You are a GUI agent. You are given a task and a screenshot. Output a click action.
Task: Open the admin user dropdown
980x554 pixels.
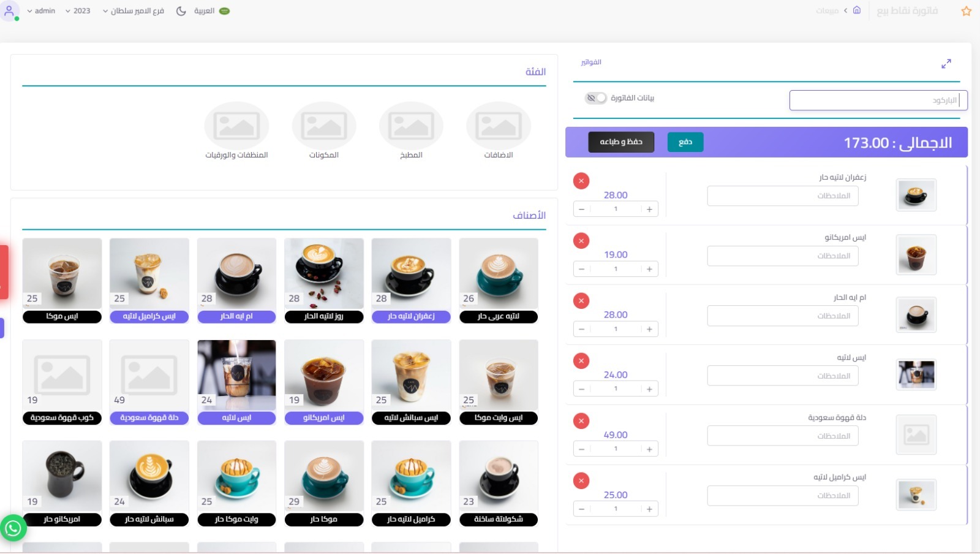[x=41, y=11]
